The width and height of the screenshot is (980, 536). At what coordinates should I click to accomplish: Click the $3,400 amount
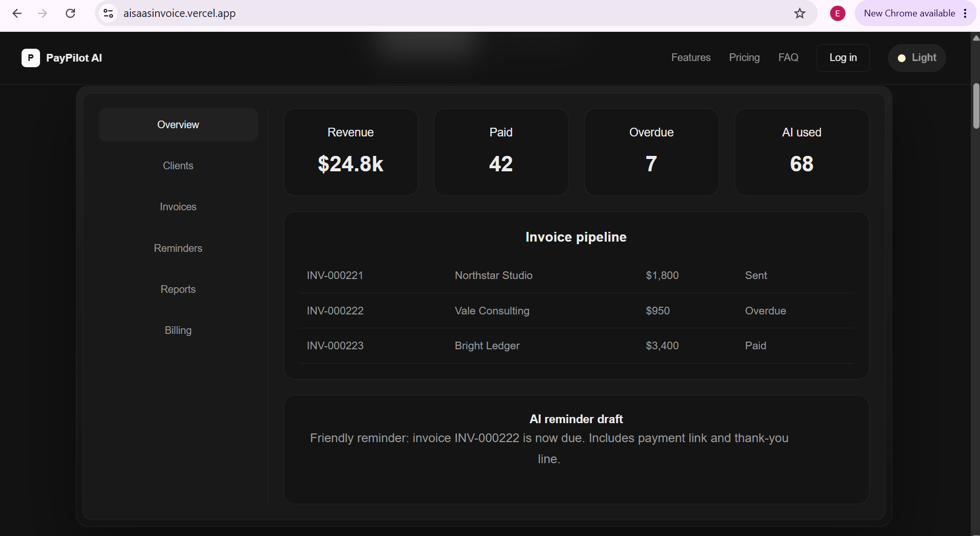point(662,346)
